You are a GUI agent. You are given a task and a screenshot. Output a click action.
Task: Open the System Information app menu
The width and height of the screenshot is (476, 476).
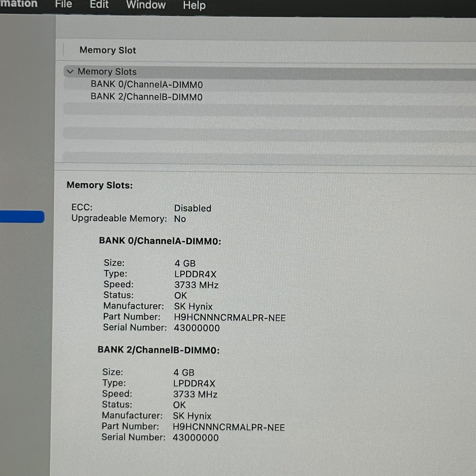(18, 4)
